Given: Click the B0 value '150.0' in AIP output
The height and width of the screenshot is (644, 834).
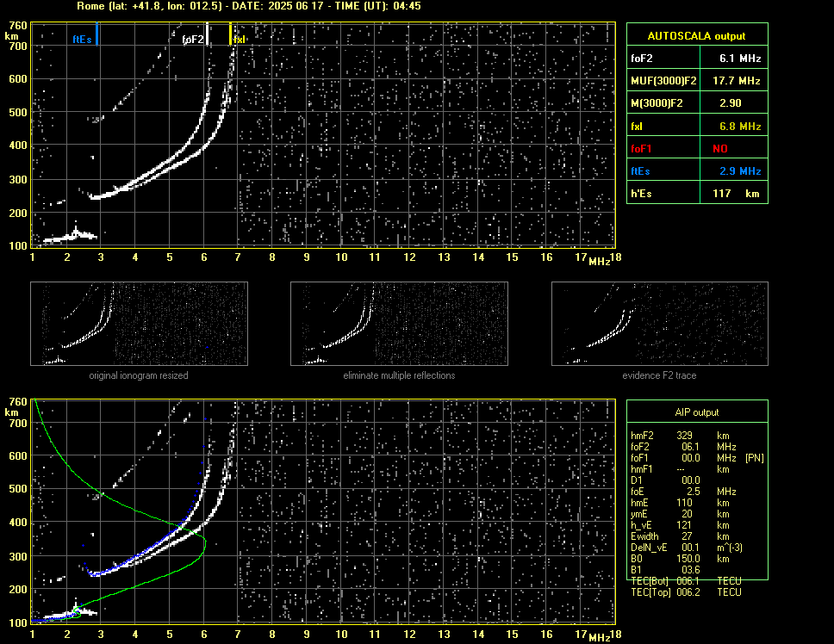Looking at the screenshot, I should tap(688, 559).
